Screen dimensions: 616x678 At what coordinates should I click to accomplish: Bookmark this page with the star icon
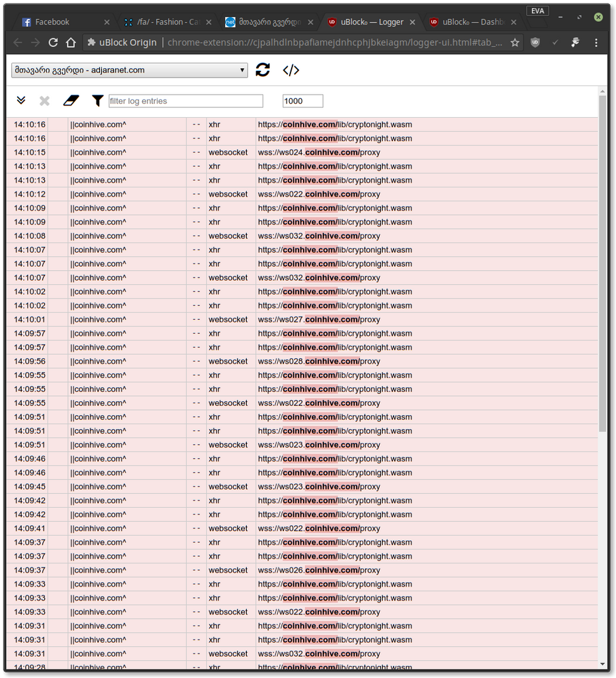click(x=515, y=42)
